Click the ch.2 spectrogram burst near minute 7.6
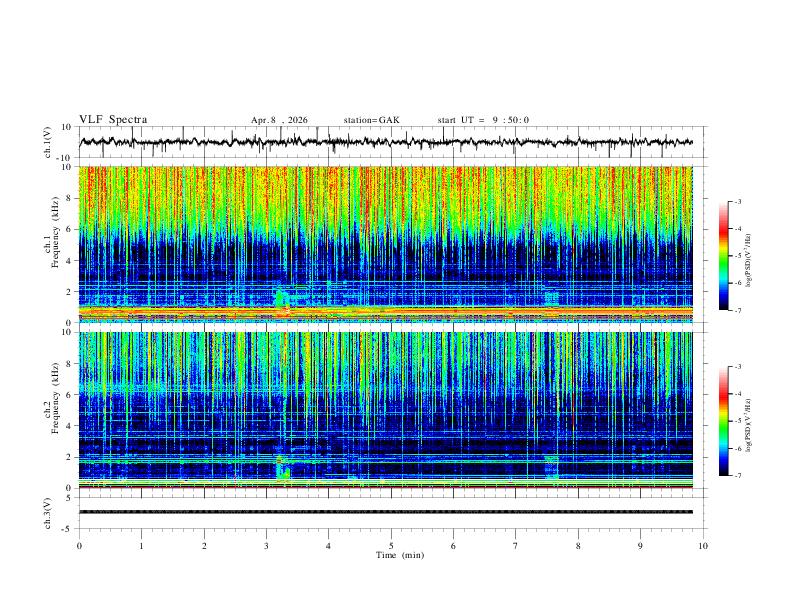792x612 pixels. click(x=552, y=466)
